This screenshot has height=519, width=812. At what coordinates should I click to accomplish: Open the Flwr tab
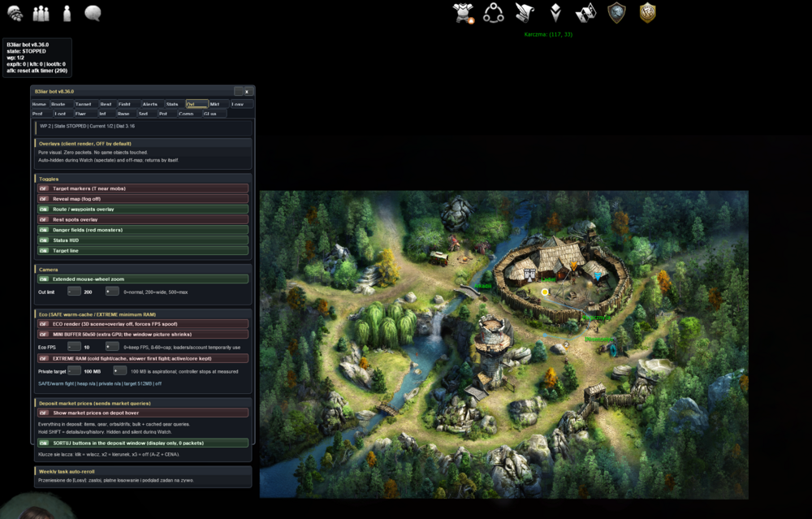coord(85,114)
